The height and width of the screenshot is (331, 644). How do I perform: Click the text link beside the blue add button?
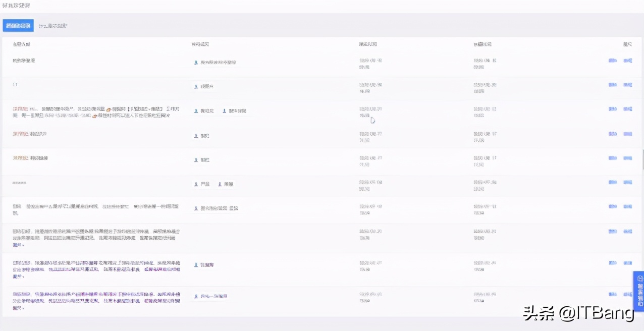pyautogui.click(x=52, y=25)
